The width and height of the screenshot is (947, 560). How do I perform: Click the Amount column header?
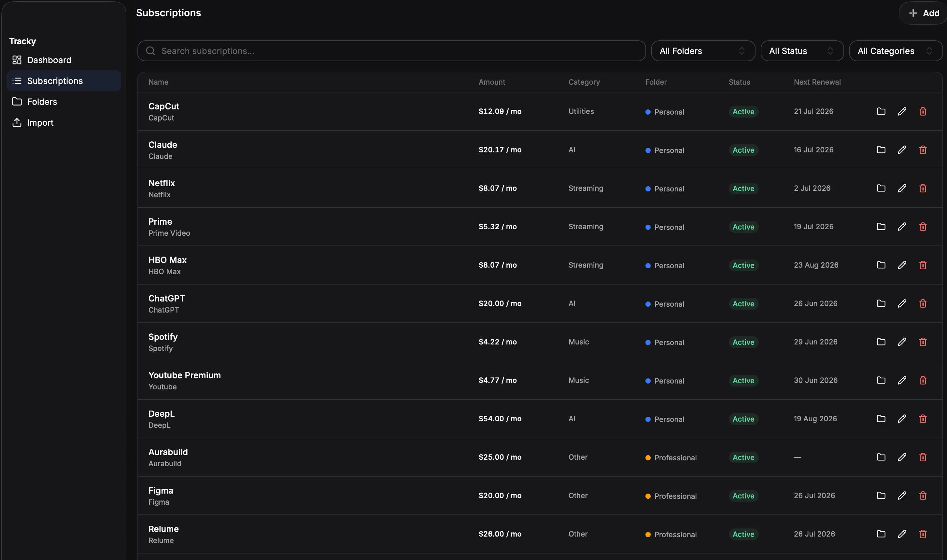tap(492, 82)
